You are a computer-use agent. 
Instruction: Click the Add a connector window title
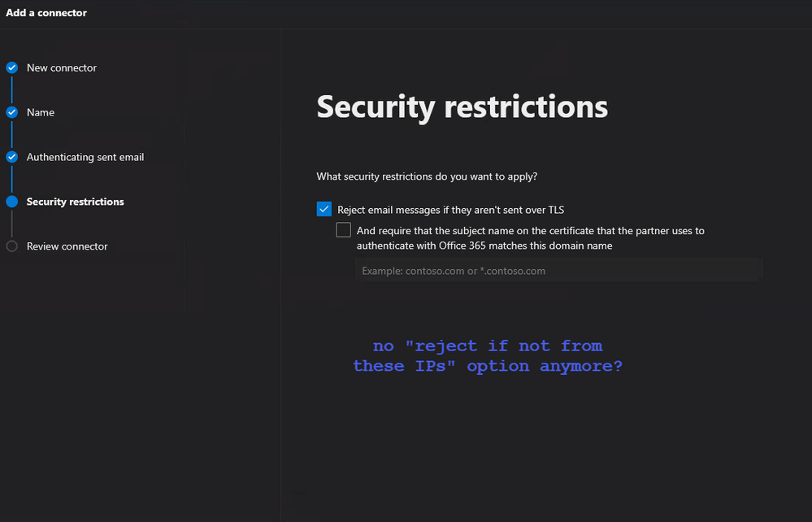click(x=46, y=13)
